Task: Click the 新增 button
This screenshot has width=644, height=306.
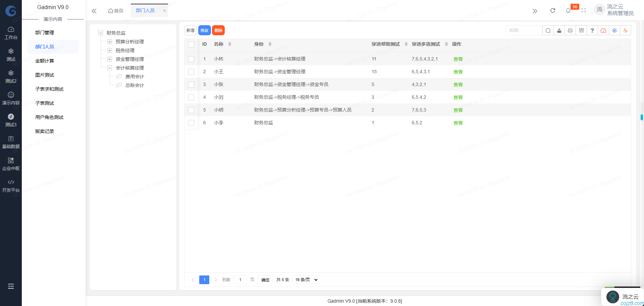Action: point(190,30)
